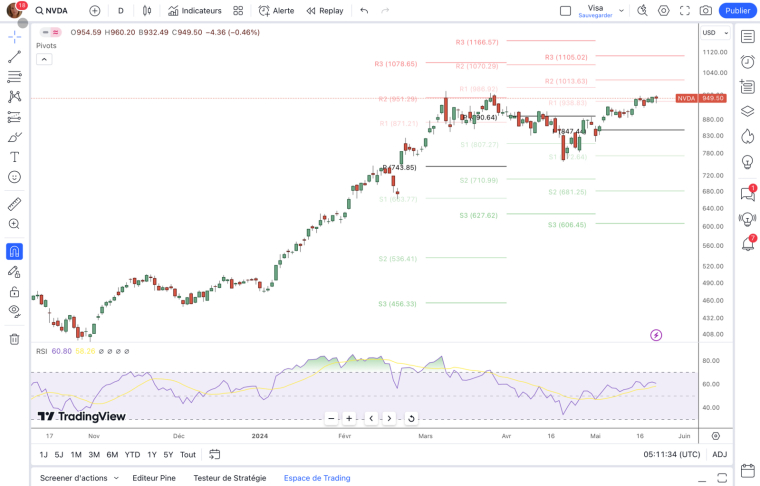
Task: Move chart left with arrow button
Action: (371, 419)
